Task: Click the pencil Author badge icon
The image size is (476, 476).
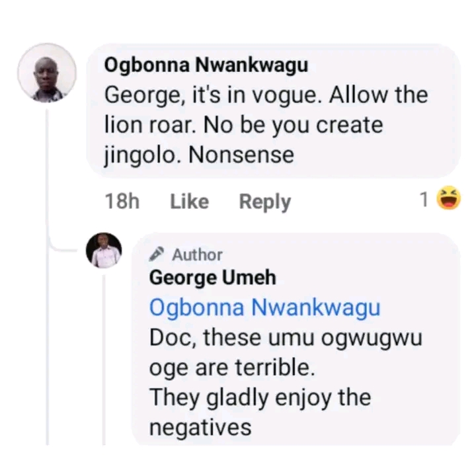Action: click(157, 254)
